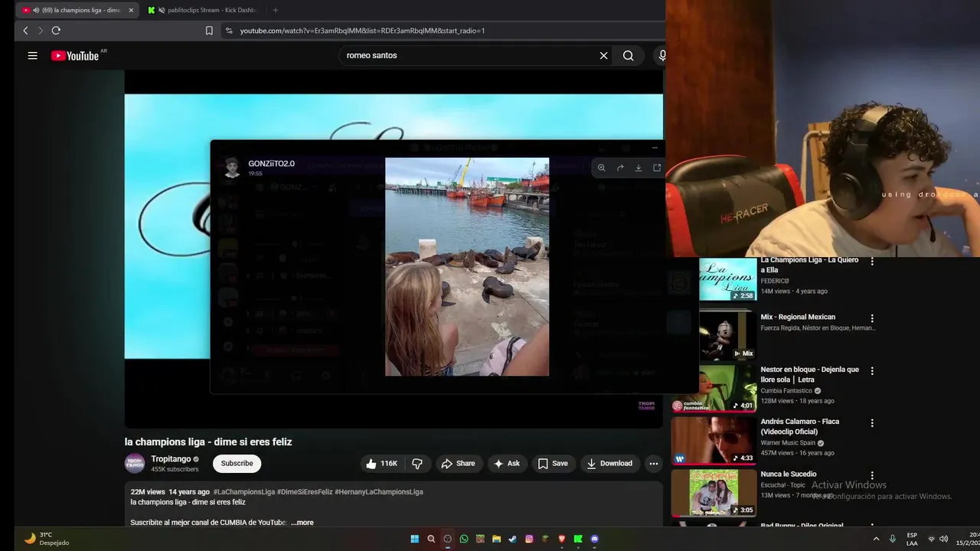Image resolution: width=980 pixels, height=551 pixels.
Task: Open options for Mix Regional Mexican
Action: tap(871, 318)
